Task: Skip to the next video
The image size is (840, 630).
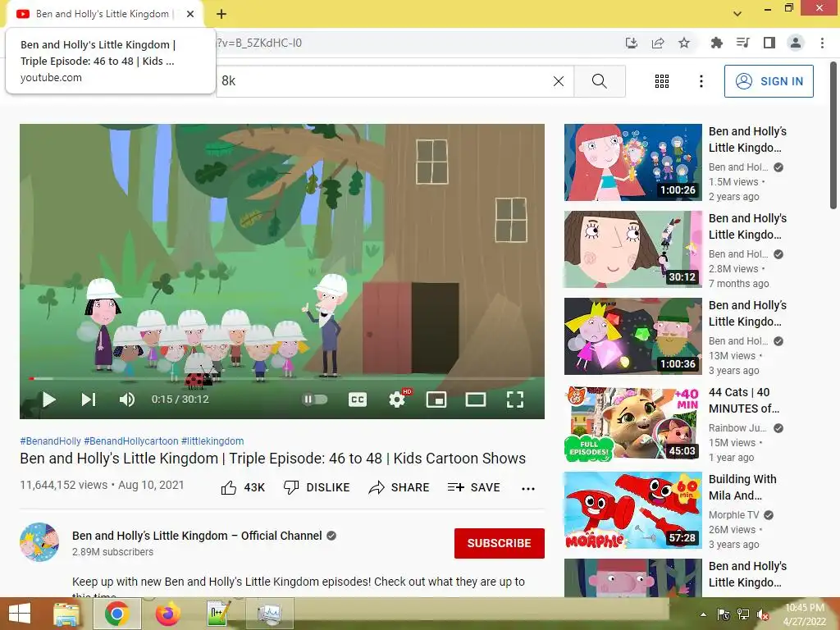Action: [x=89, y=399]
